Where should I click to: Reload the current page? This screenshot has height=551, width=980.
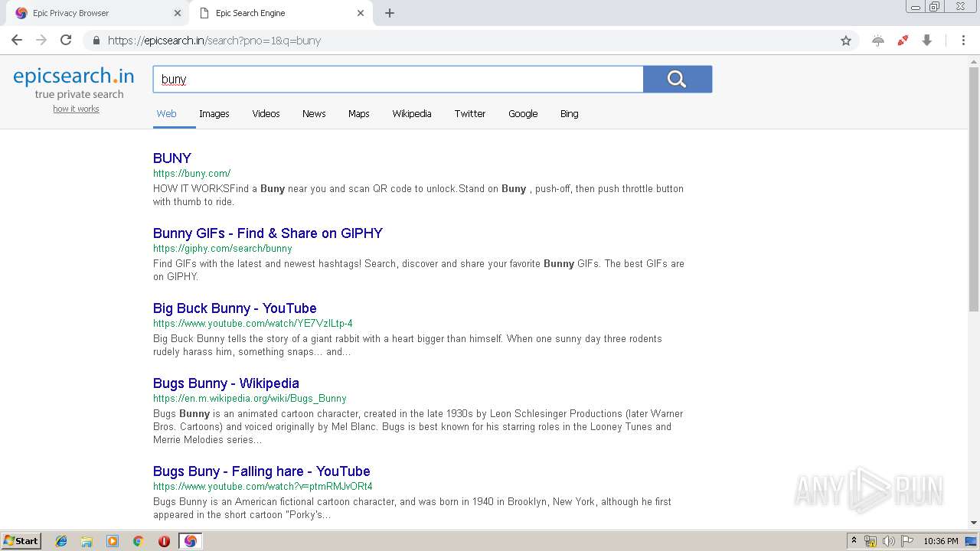coord(66,41)
